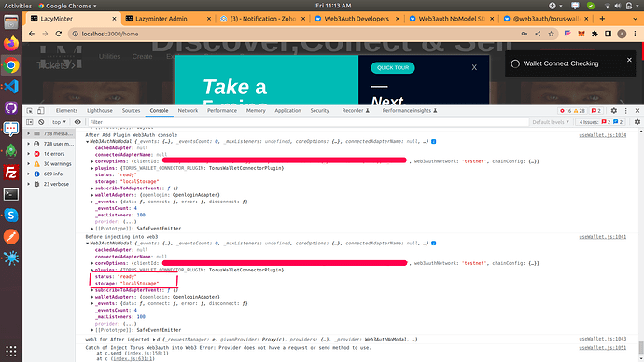Activate inspect element picker in DevTools

[30, 111]
